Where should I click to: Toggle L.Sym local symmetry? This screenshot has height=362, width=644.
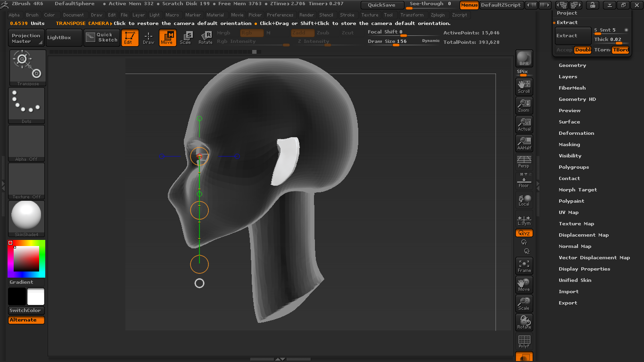click(x=524, y=220)
